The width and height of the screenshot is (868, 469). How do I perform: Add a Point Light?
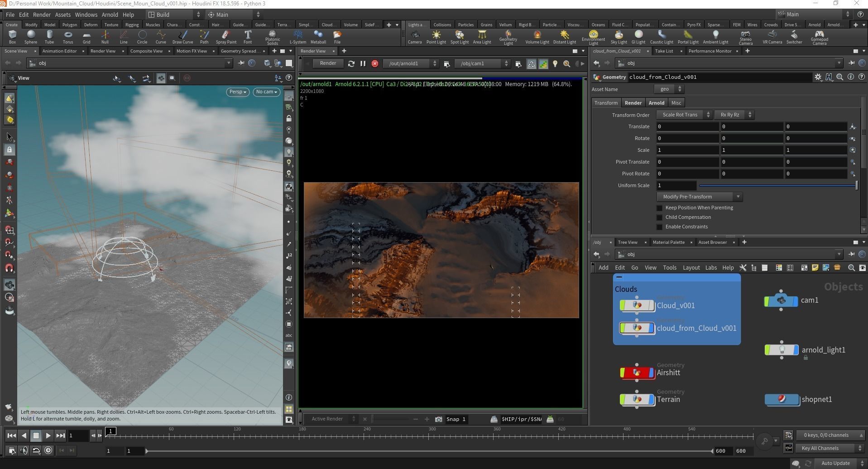pyautogui.click(x=436, y=37)
